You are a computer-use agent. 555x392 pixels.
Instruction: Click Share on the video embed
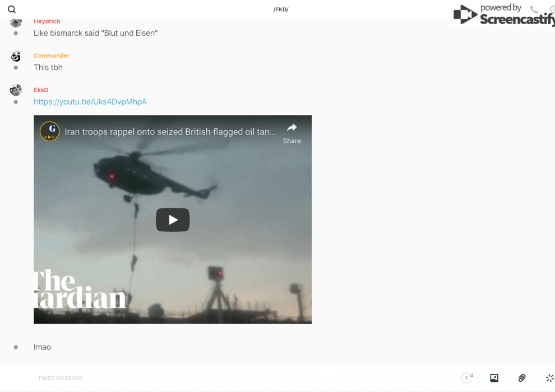[292, 133]
